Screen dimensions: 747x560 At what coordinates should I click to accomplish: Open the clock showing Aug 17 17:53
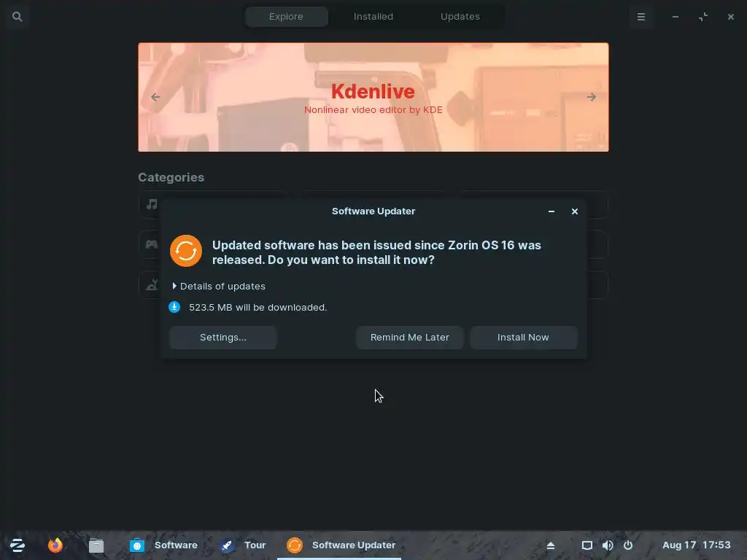696,545
